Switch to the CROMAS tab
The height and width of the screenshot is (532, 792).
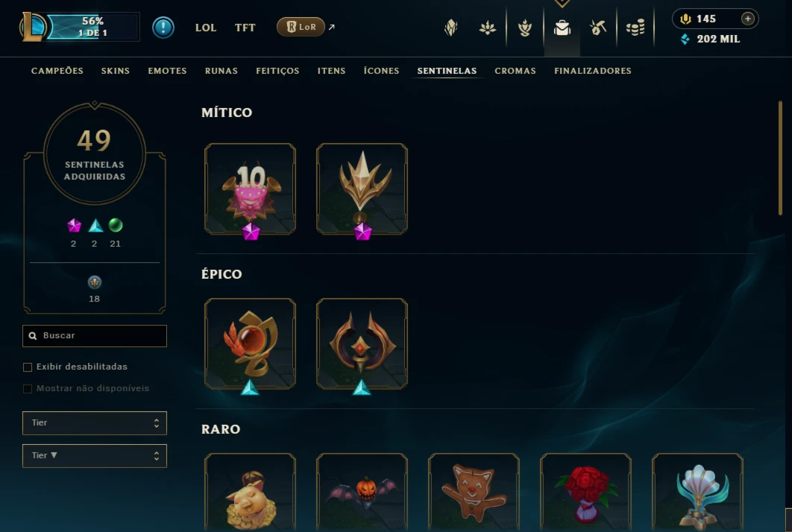515,71
